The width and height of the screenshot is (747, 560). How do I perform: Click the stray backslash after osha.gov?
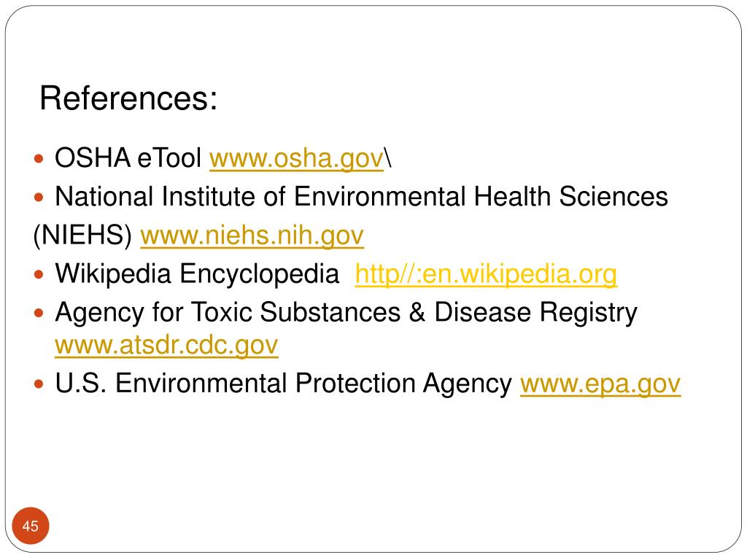(388, 158)
